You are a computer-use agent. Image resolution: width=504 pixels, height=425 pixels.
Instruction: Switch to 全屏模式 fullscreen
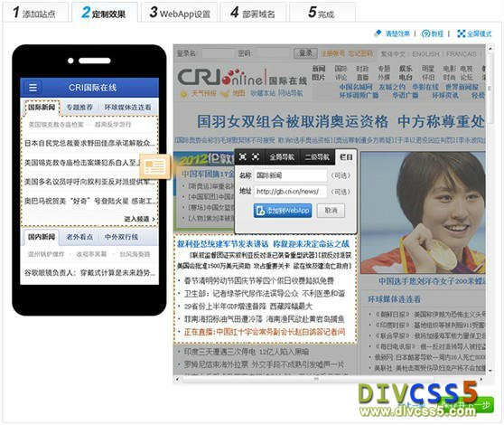pos(474,33)
